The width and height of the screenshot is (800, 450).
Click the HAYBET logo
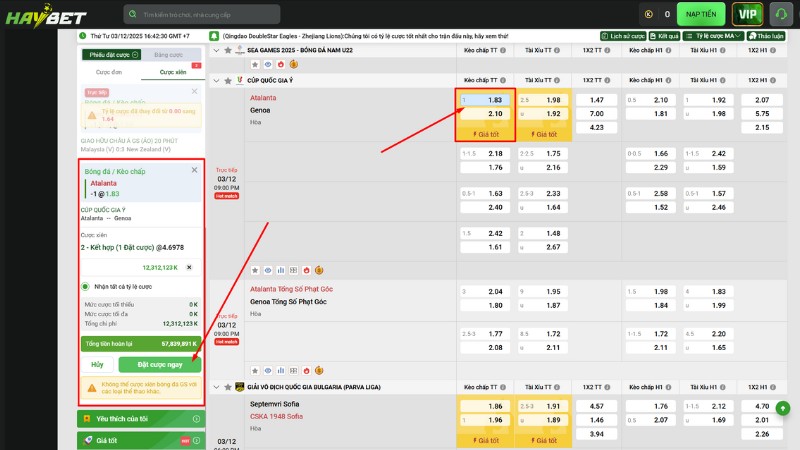38,14
